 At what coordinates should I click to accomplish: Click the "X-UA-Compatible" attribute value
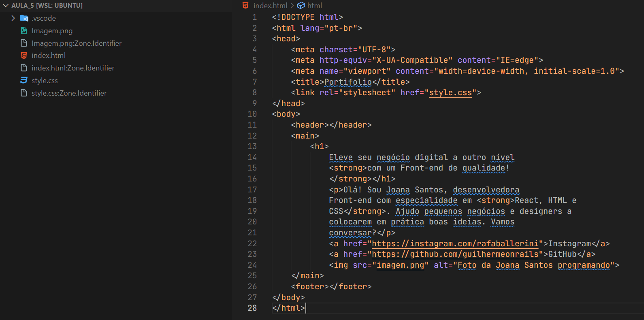point(412,60)
